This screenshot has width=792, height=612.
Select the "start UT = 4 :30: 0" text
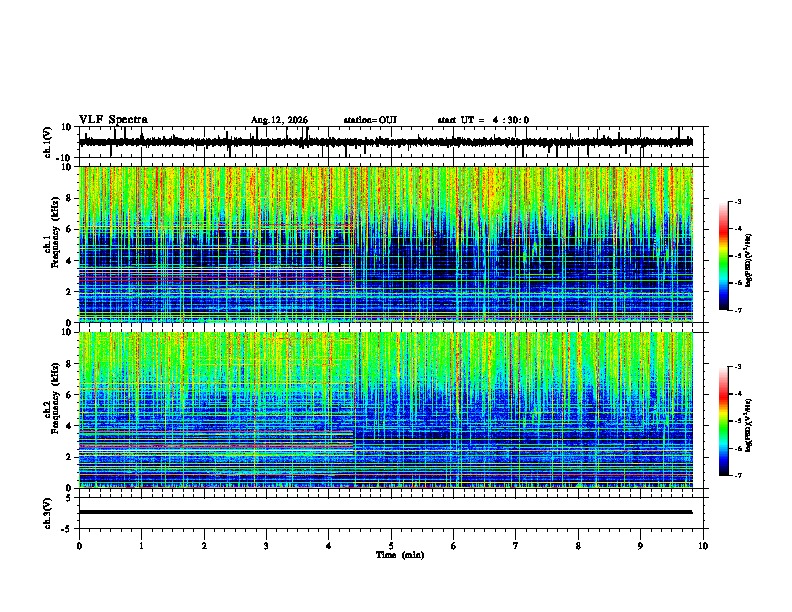[483, 120]
